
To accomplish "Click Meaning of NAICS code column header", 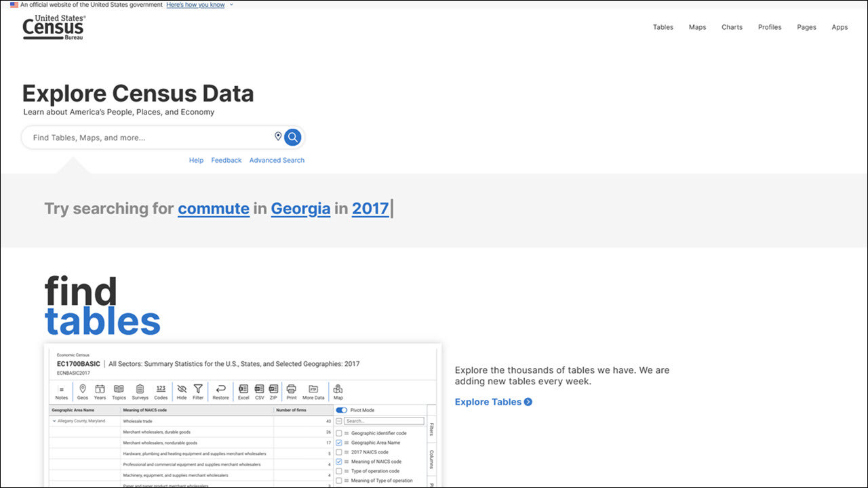I will tap(197, 410).
